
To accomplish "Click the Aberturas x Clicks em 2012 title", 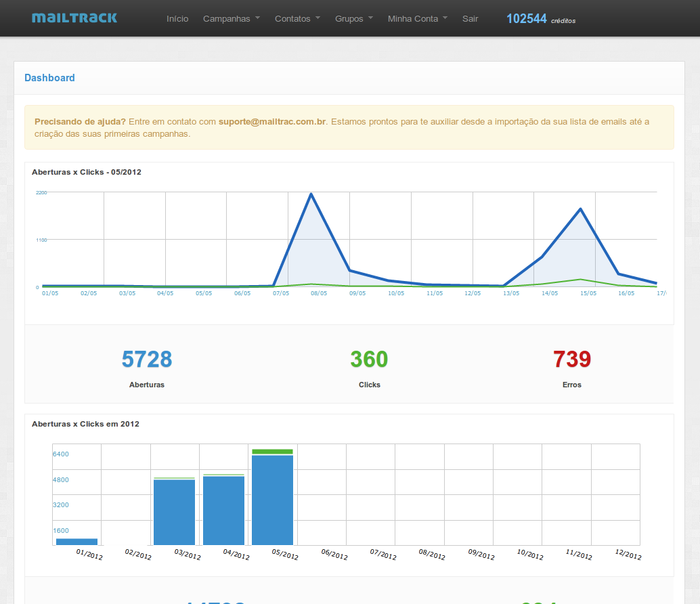I will click(85, 424).
